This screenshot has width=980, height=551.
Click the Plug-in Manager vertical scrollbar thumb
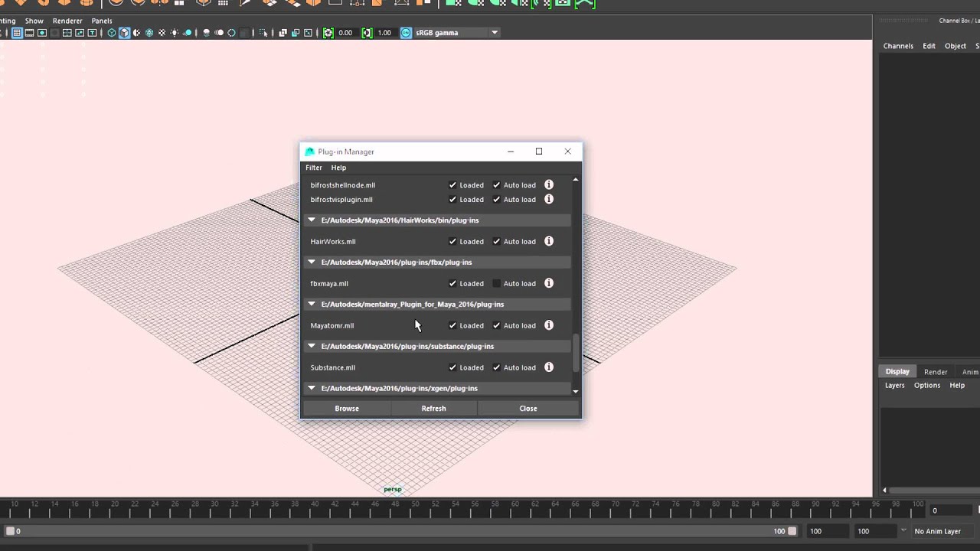click(x=576, y=354)
